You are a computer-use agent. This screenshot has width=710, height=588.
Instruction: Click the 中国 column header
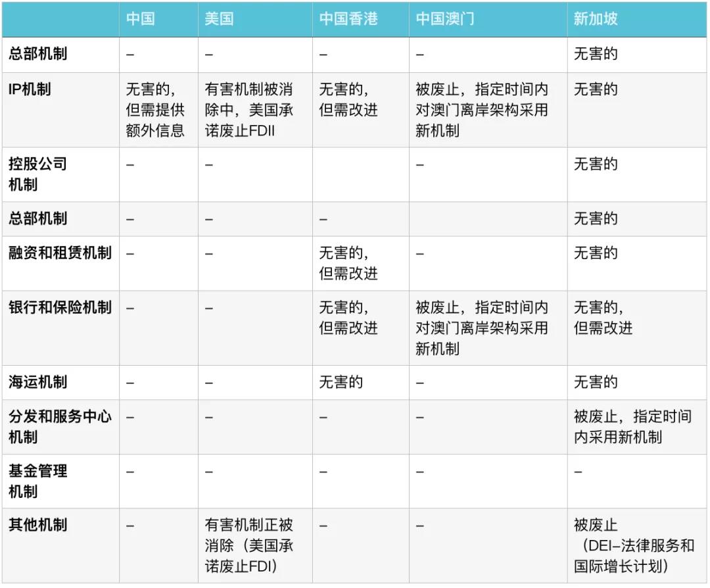[141, 19]
